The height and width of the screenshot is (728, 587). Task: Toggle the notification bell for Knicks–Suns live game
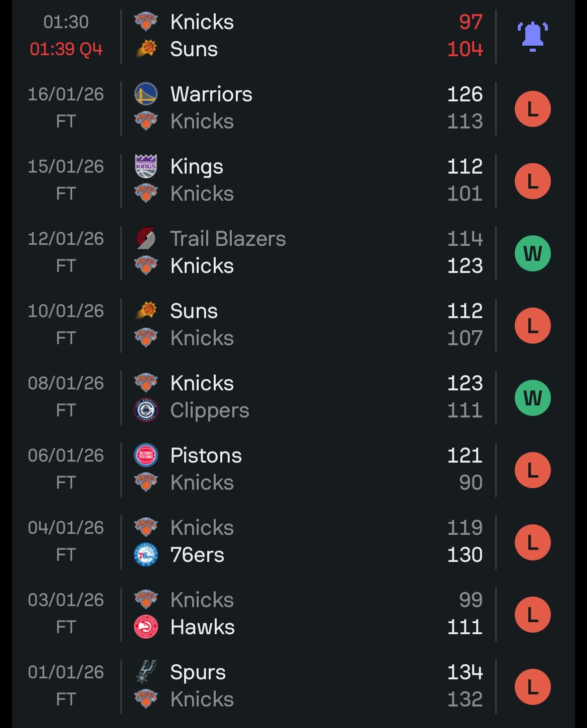click(532, 36)
